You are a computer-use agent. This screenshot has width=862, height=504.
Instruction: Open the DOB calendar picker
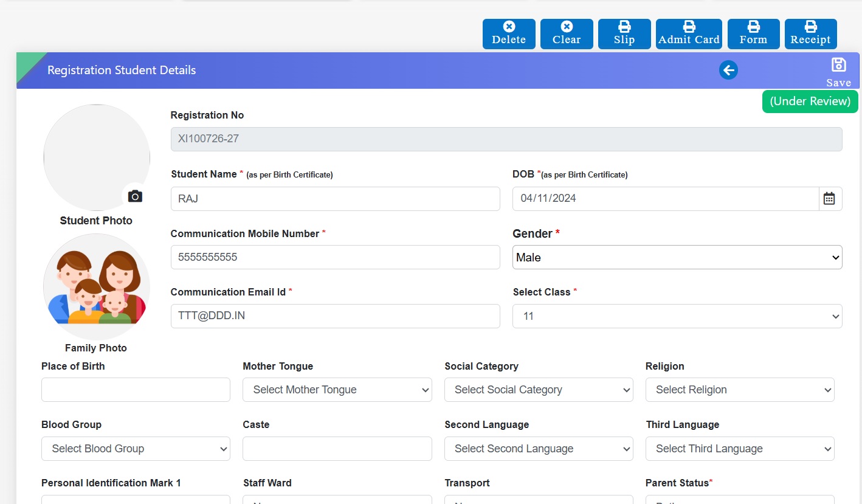(x=829, y=199)
